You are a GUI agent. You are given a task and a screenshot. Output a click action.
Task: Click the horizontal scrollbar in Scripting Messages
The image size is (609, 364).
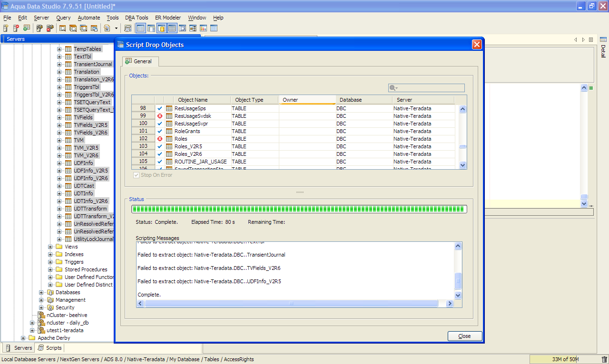(292, 303)
